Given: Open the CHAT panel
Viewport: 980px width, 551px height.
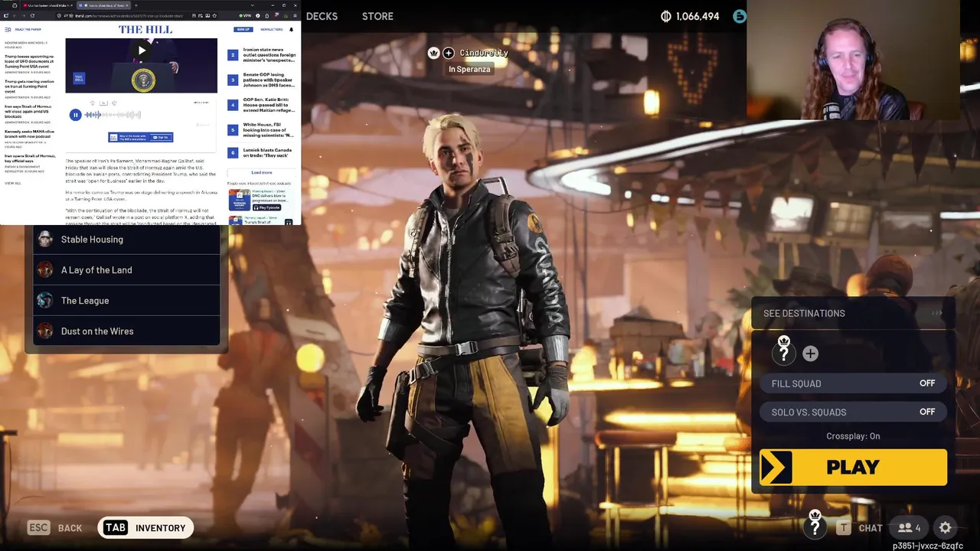Looking at the screenshot, I should (860, 528).
